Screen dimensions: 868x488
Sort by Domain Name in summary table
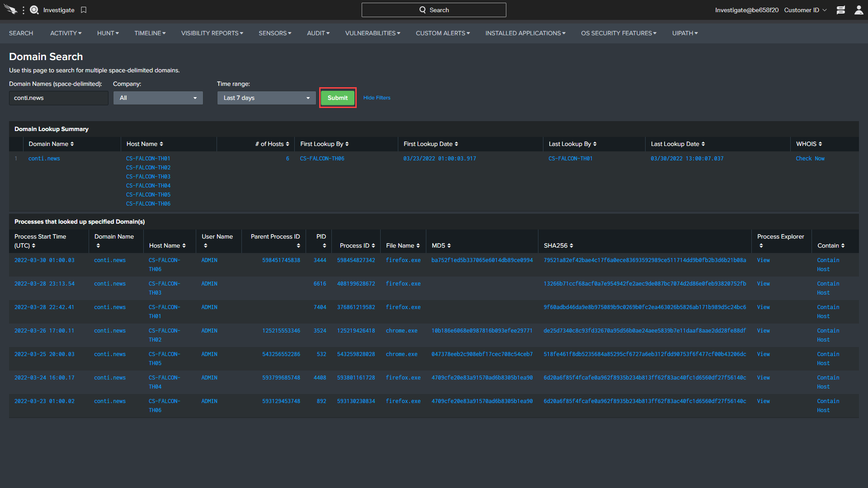coord(51,144)
